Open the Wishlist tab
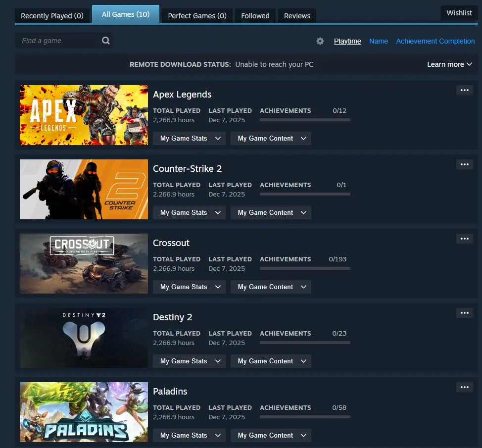This screenshot has width=482, height=448. click(459, 13)
